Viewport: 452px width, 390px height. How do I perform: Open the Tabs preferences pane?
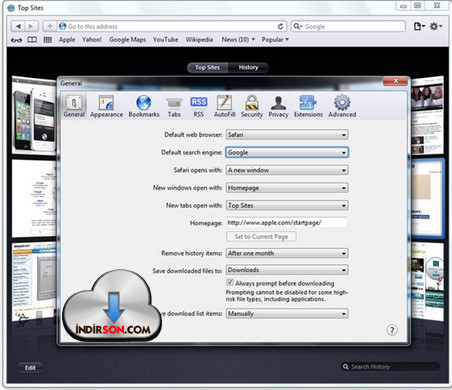(174, 106)
